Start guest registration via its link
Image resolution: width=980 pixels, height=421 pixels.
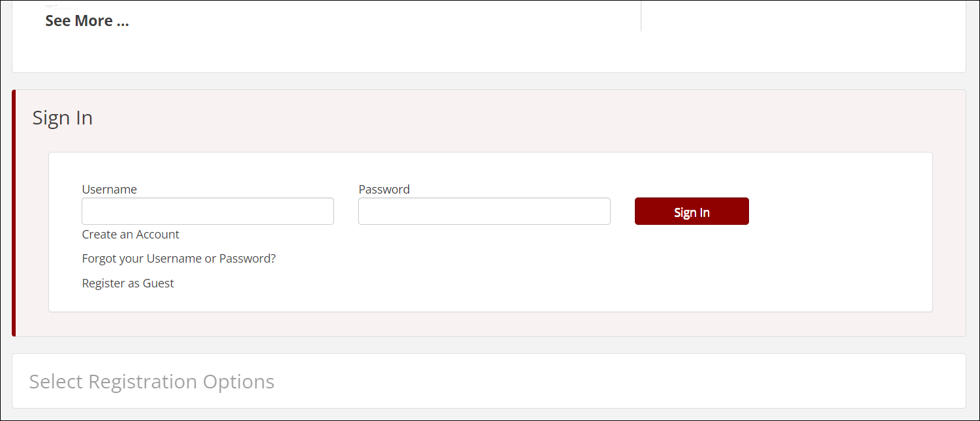pyautogui.click(x=128, y=283)
